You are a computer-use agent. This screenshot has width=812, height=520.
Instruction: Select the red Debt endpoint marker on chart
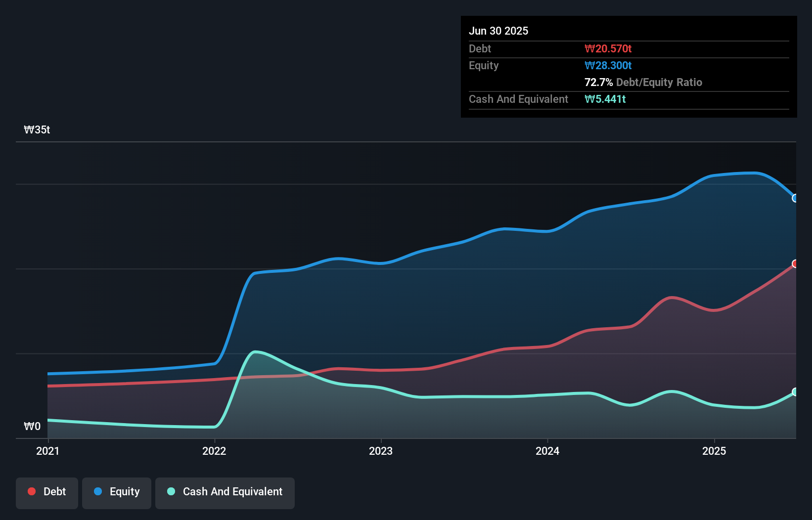pyautogui.click(x=795, y=264)
